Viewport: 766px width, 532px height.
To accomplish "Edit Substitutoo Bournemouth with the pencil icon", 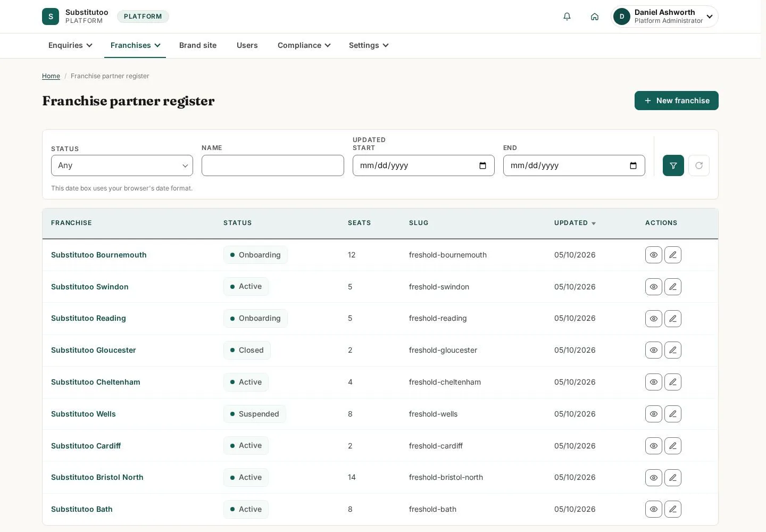I will (673, 255).
